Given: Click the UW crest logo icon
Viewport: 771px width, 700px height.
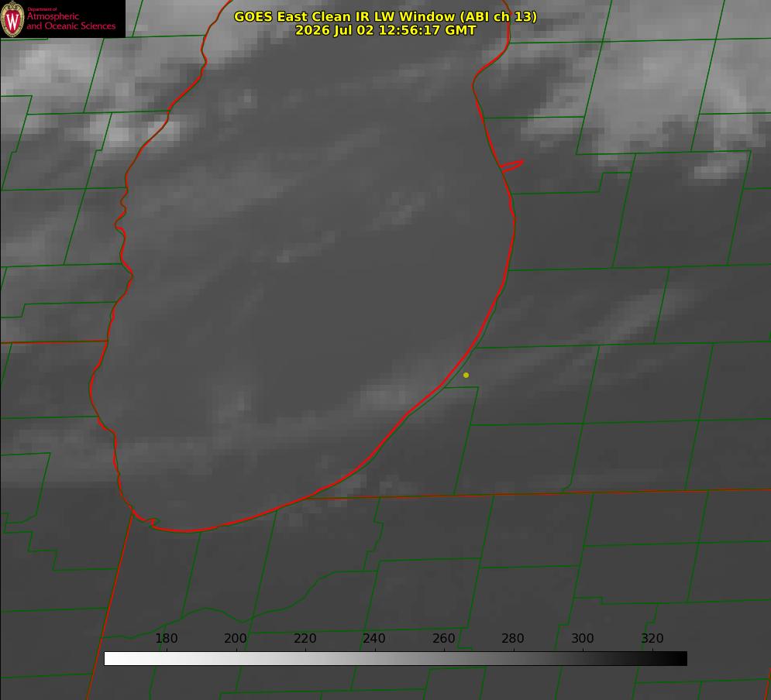Looking at the screenshot, I should [12, 19].
